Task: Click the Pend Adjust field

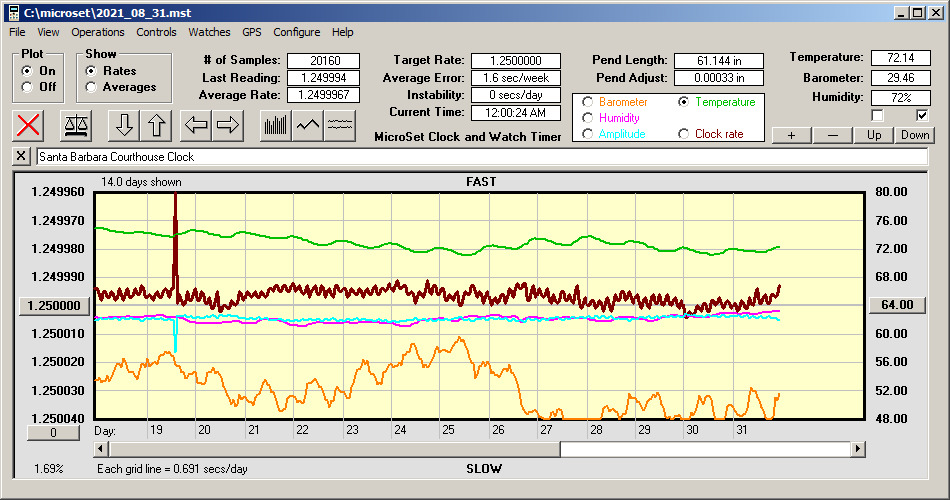Action: (719, 78)
